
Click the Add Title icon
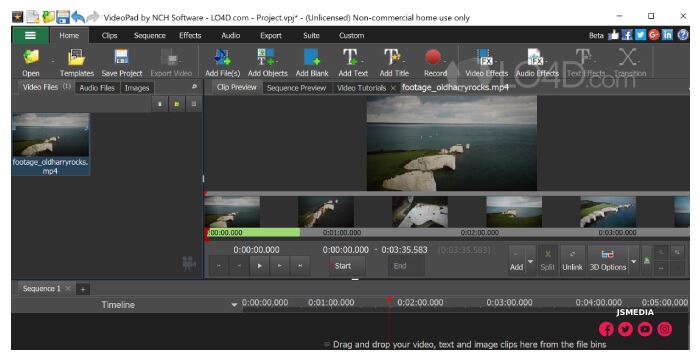click(392, 58)
